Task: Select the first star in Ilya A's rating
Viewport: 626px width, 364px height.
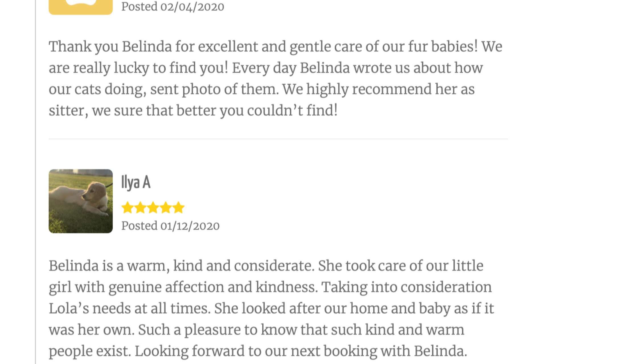Action: [127, 208]
